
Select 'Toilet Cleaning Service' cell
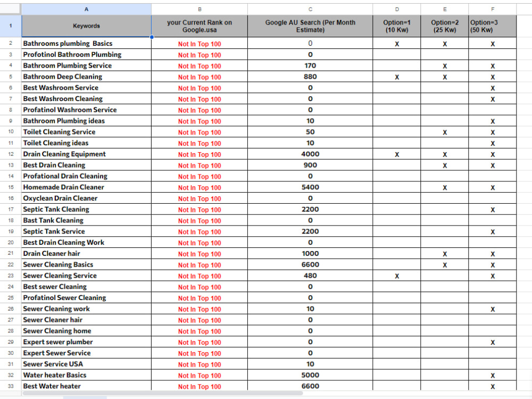coord(87,132)
